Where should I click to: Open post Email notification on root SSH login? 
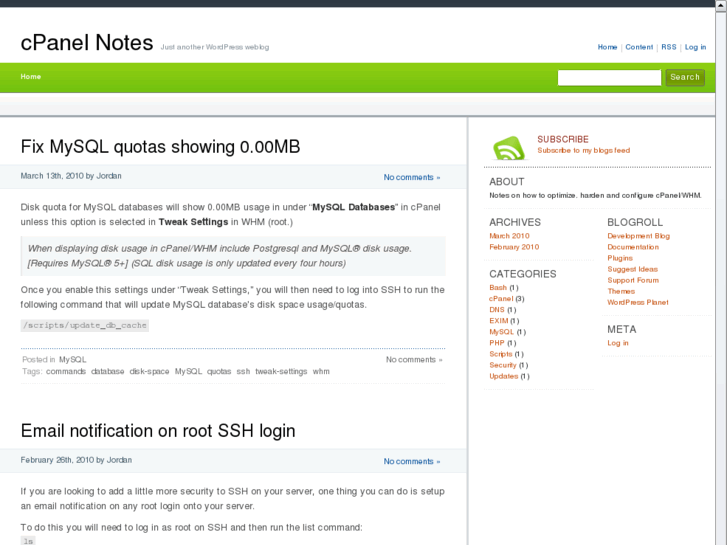coord(158,431)
